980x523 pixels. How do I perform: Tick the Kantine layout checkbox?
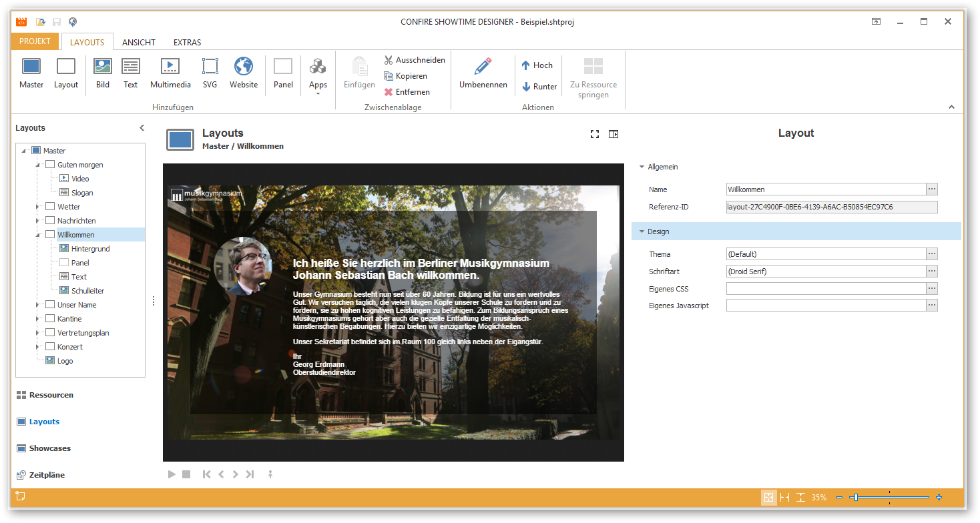(x=50, y=319)
